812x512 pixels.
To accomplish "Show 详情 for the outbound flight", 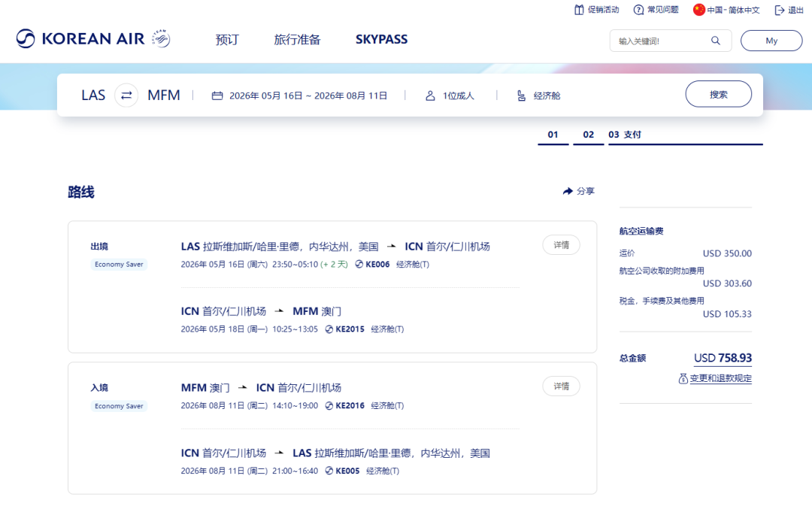I will (561, 245).
